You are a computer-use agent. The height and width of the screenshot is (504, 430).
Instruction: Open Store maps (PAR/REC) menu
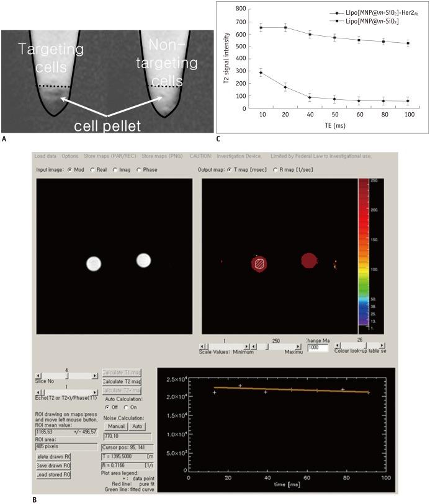[110, 156]
